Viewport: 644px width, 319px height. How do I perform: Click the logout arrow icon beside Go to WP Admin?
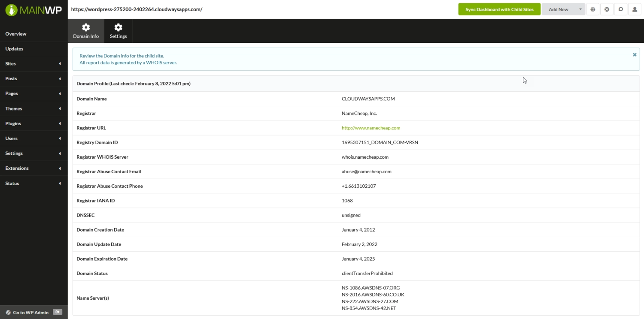click(x=58, y=312)
